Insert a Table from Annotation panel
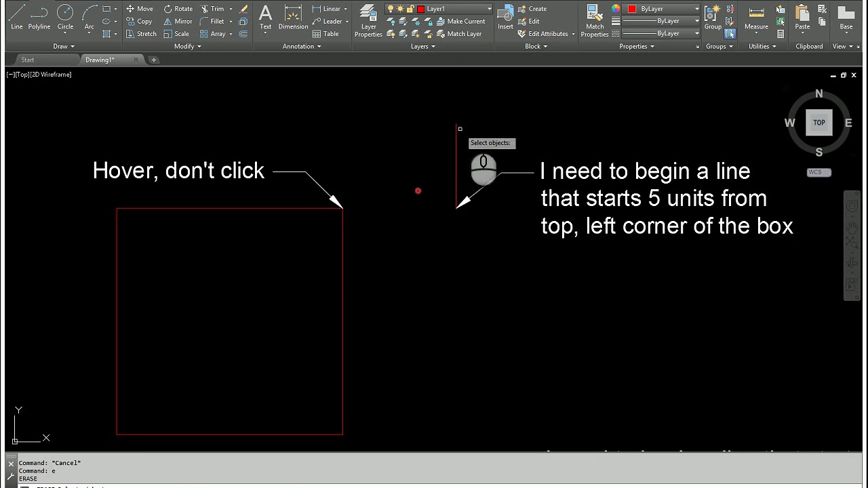 [x=325, y=33]
